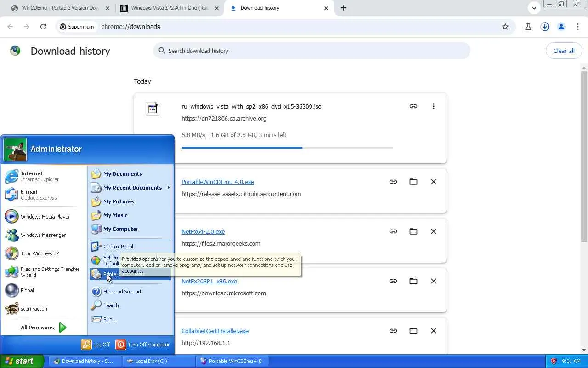The height and width of the screenshot is (368, 588).
Task: Open the PortableWinCDEmu-4.0.exe link
Action: point(218,182)
